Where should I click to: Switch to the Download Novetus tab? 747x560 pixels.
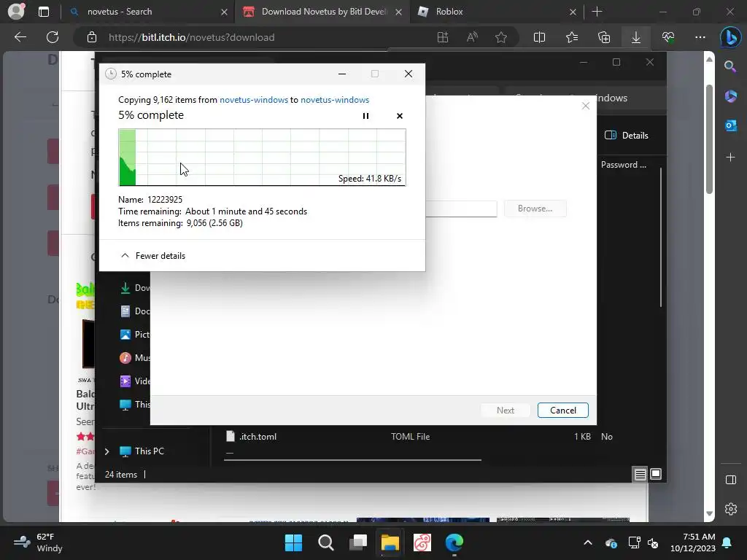322,12
